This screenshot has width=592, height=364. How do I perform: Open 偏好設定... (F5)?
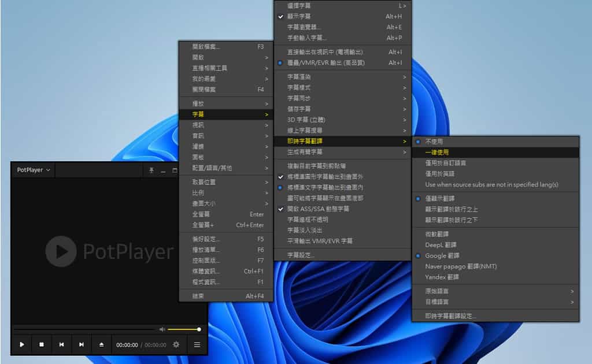[x=226, y=239]
